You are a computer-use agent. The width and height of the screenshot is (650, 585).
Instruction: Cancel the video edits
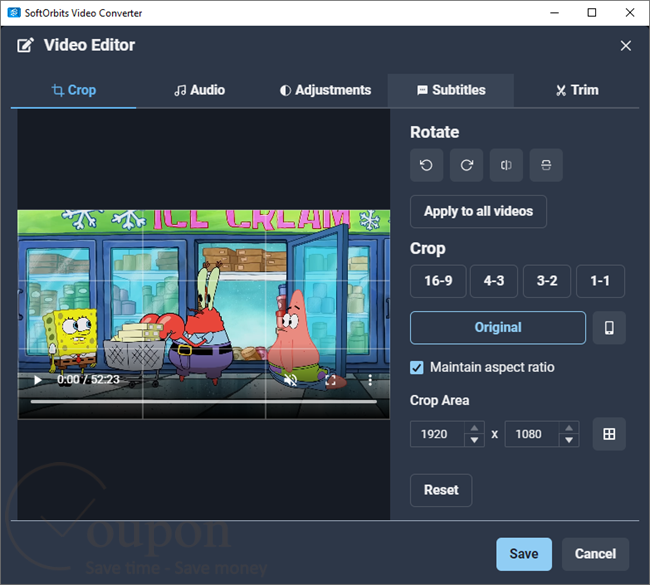coord(595,554)
